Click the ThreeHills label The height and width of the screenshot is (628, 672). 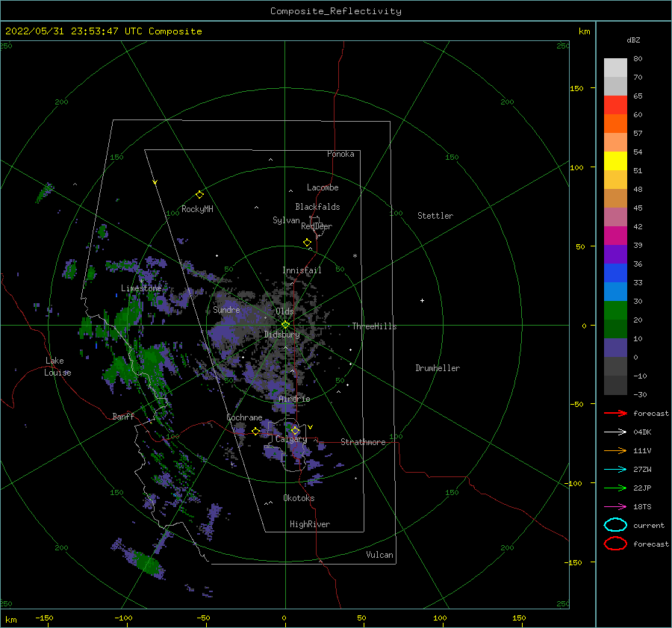(374, 326)
